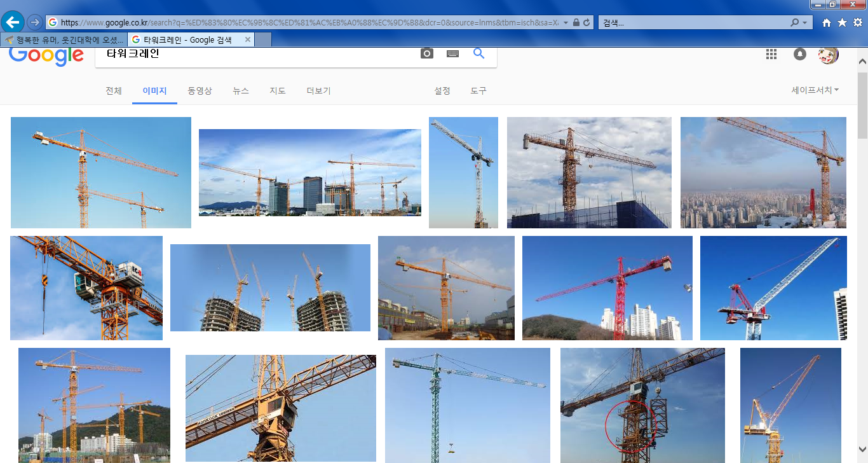Open Google notifications bell
The height and width of the screenshot is (463, 868).
click(x=800, y=54)
